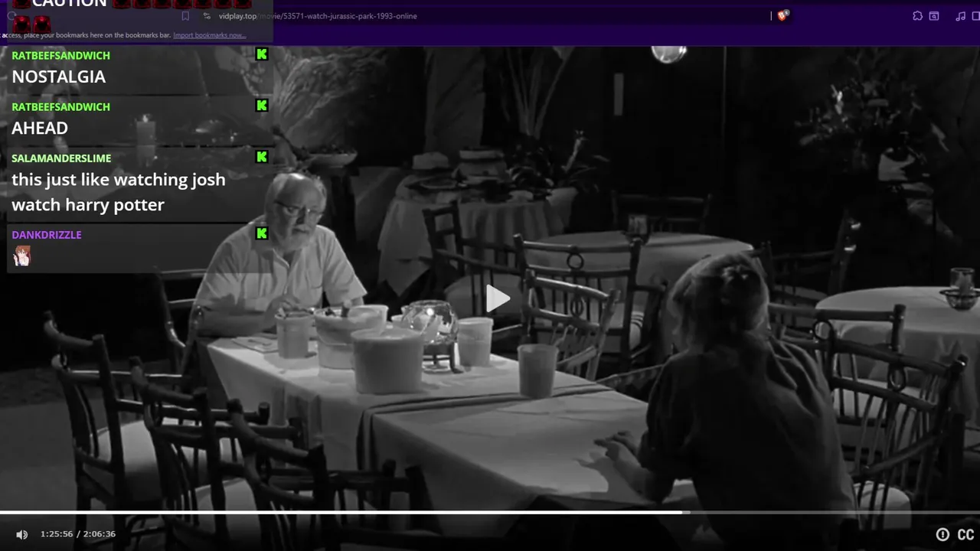Viewport: 980px width, 551px height.
Task: Open the music note playlist icon
Action: [x=960, y=16]
